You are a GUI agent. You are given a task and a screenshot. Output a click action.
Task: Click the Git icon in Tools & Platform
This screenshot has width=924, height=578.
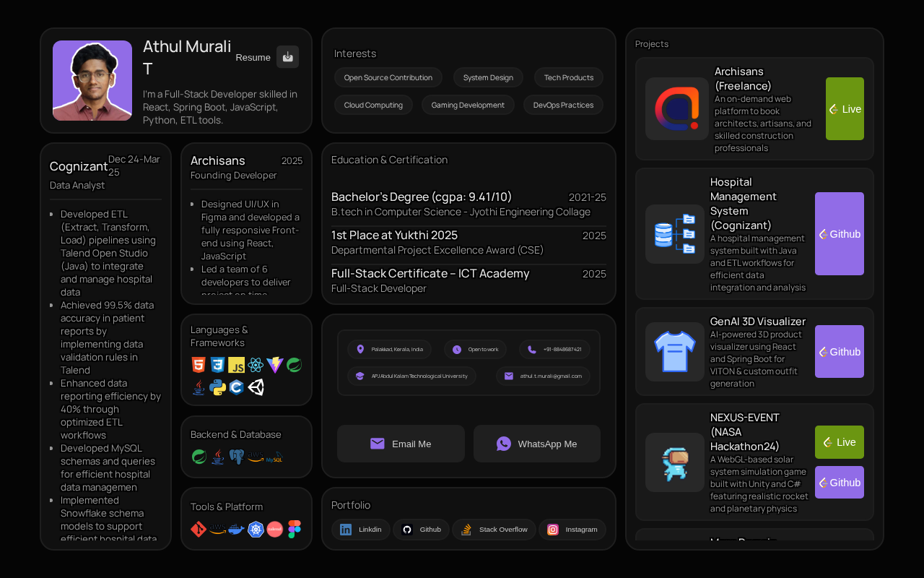click(199, 530)
